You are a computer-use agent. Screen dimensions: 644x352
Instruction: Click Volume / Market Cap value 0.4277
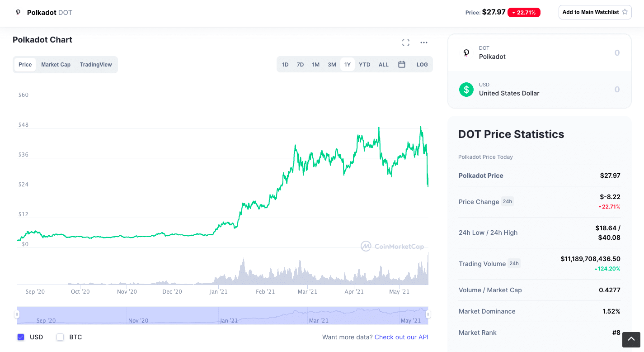point(610,290)
